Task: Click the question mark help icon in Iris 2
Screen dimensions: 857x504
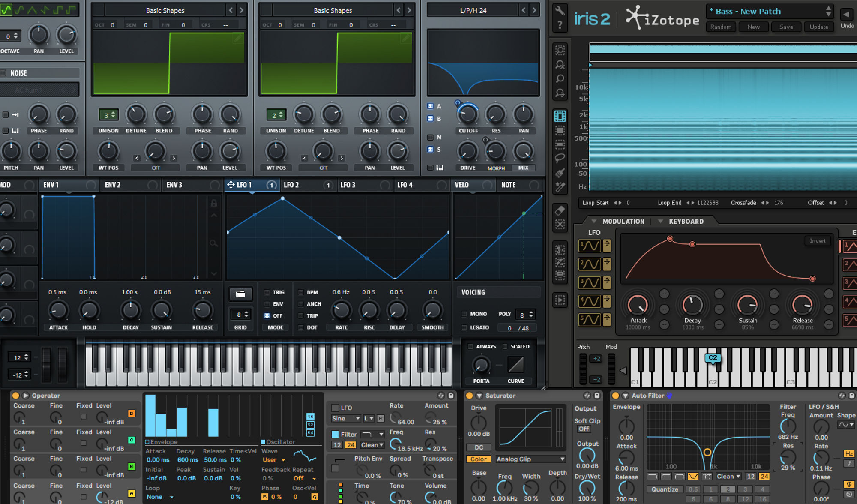Action: coord(560,24)
